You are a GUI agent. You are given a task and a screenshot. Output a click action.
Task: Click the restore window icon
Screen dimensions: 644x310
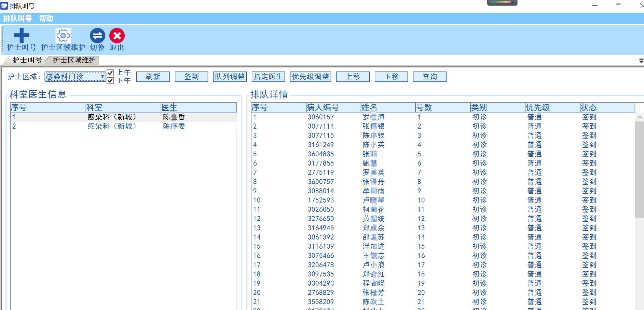(618, 6)
